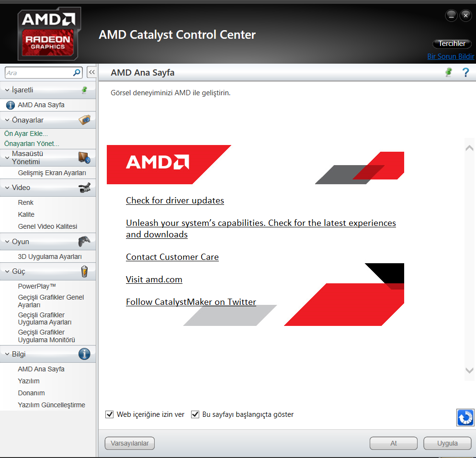
Task: Select Kalite under Video
Action: [26, 214]
